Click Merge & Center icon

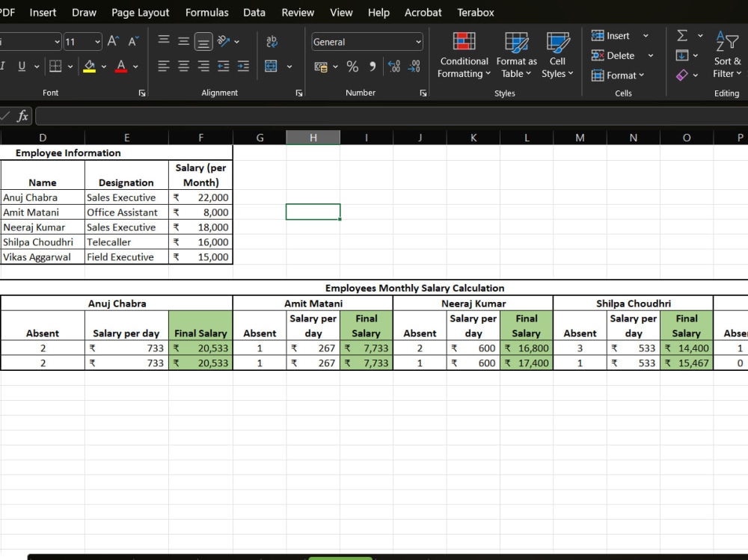tap(271, 67)
